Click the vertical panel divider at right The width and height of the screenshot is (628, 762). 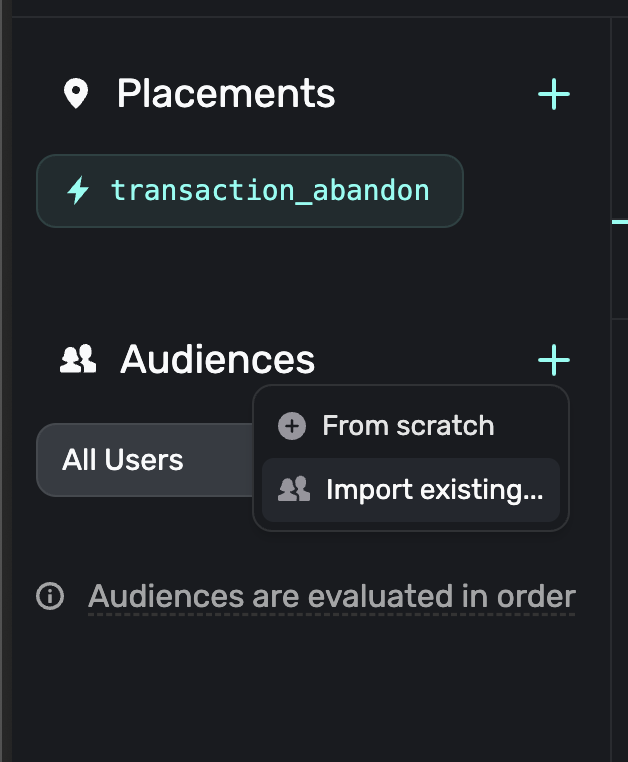pyautogui.click(x=611, y=500)
